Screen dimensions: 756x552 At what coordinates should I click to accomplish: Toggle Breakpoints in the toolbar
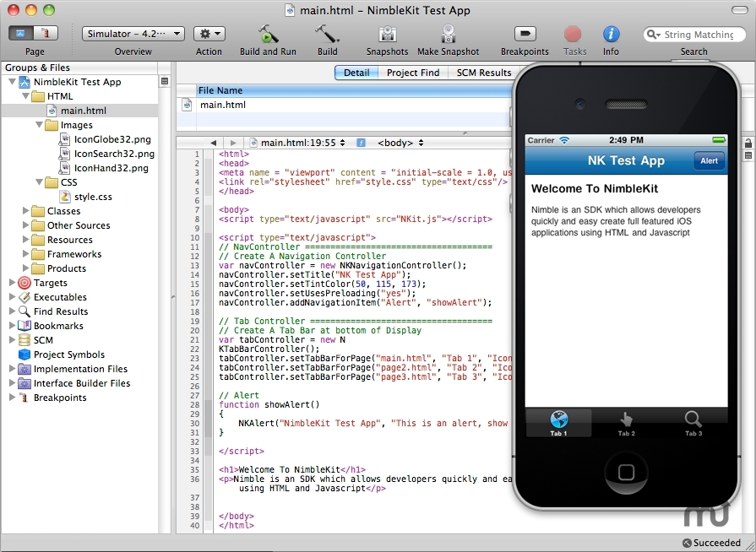click(525, 34)
